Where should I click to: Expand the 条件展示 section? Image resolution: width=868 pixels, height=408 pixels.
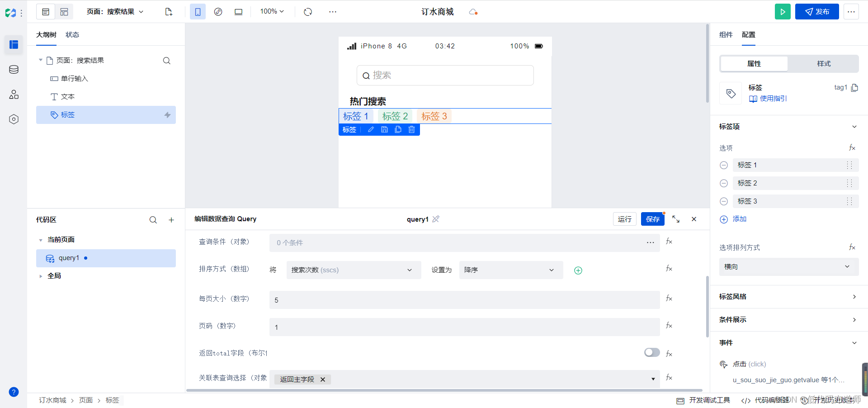[854, 320]
